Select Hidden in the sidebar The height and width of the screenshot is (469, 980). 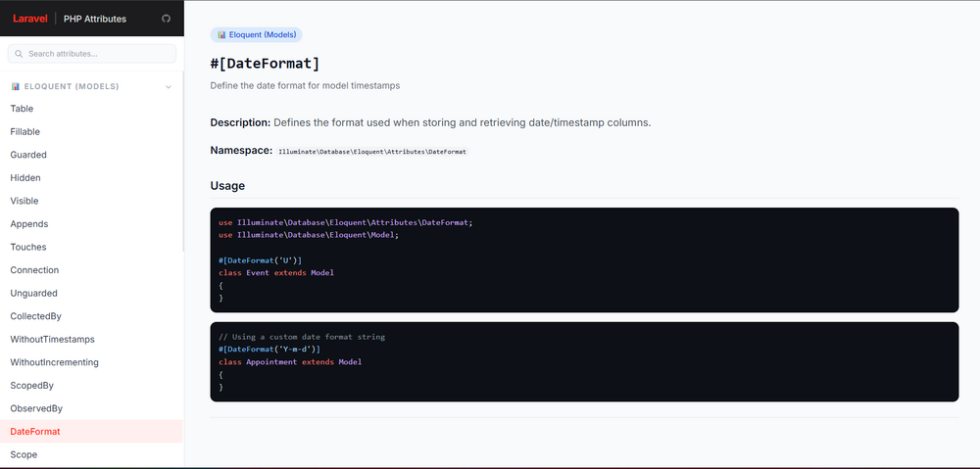(x=91, y=178)
